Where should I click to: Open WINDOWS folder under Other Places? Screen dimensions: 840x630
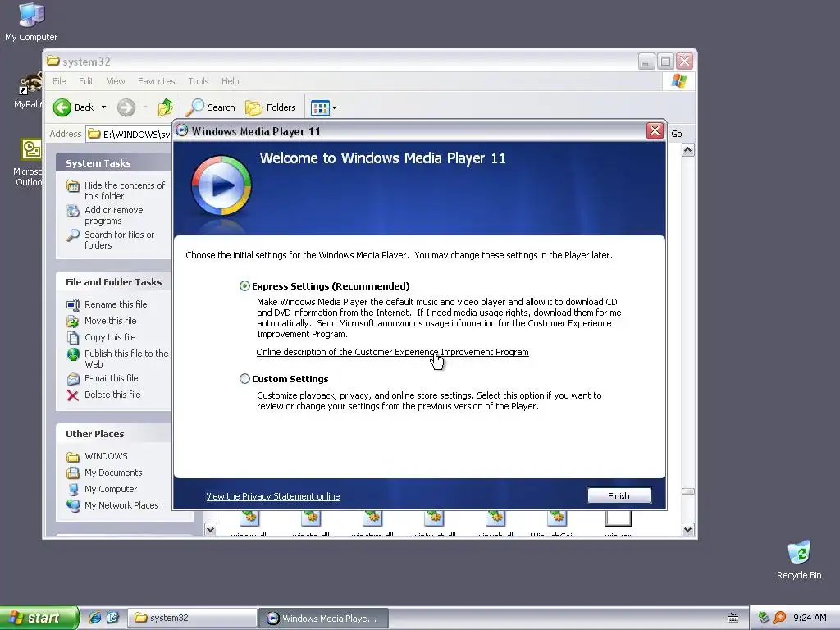pos(106,456)
